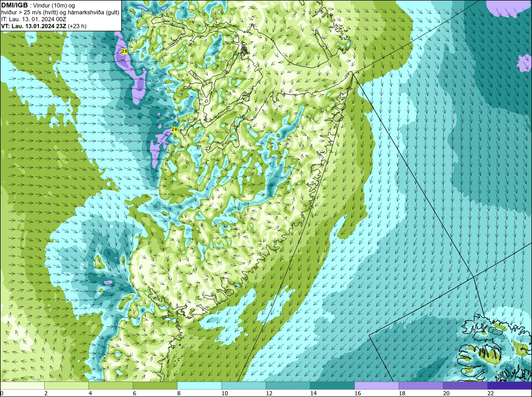Image resolution: width=532 pixels, height=397 pixels.
Task: Pick the legend swatch between 10 and 12
Action: (x=244, y=386)
